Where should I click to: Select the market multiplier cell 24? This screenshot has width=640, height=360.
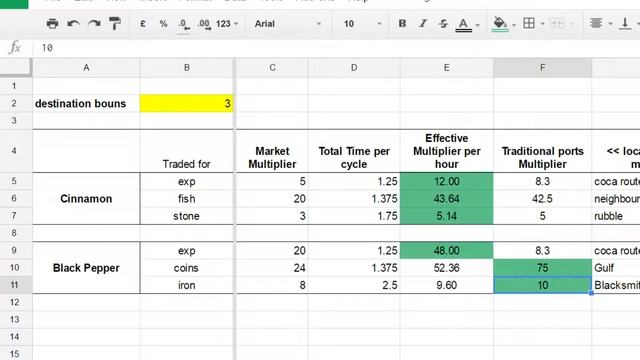[272, 268]
